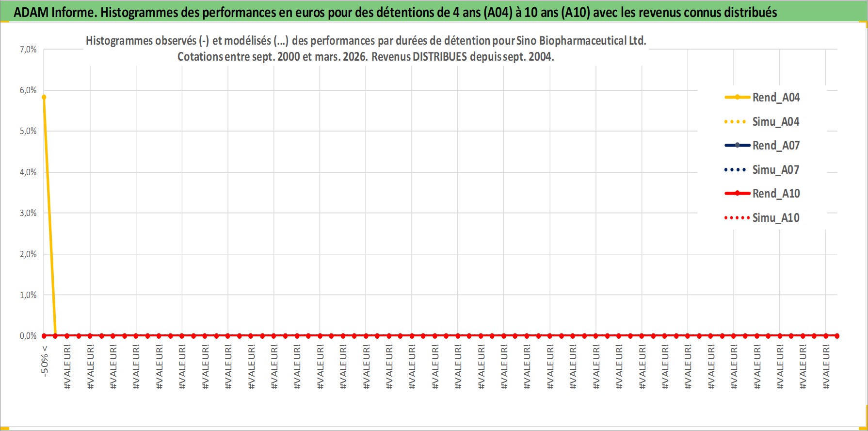Click the 2,0% y-axis label
Viewport: 868px width, 431px height.
tap(28, 254)
